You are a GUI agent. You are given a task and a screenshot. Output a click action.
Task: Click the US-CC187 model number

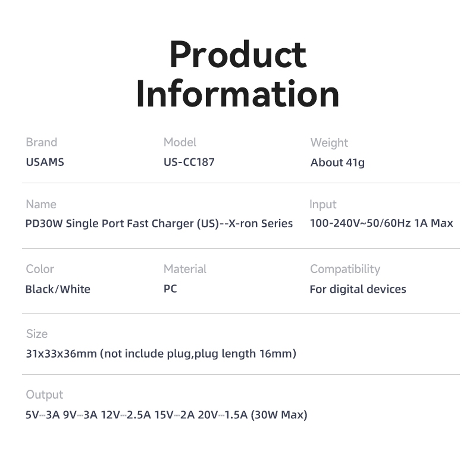[189, 162]
